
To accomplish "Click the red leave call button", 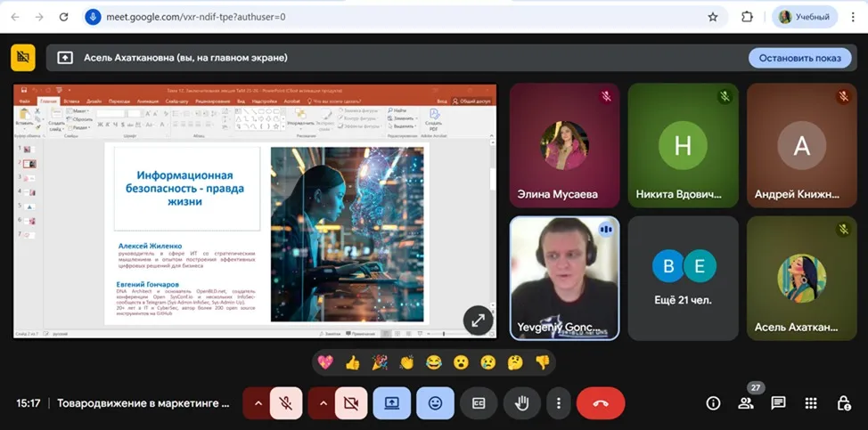I will [x=600, y=403].
